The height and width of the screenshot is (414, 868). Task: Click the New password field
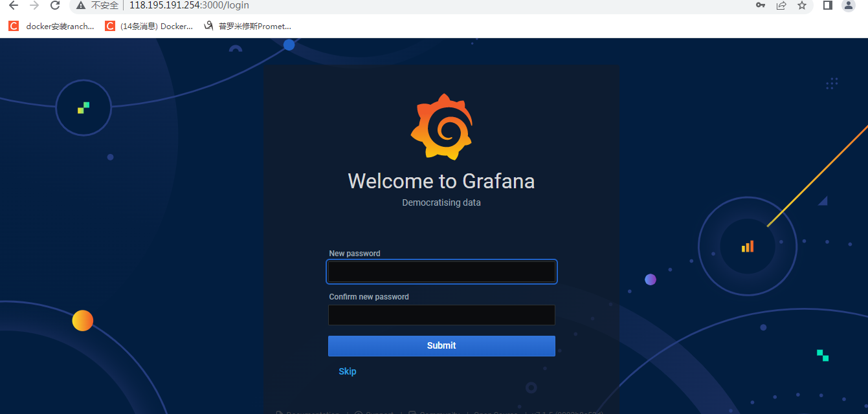441,272
